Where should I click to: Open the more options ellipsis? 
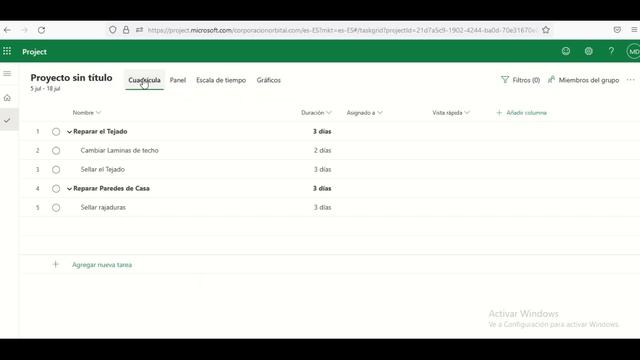631,80
